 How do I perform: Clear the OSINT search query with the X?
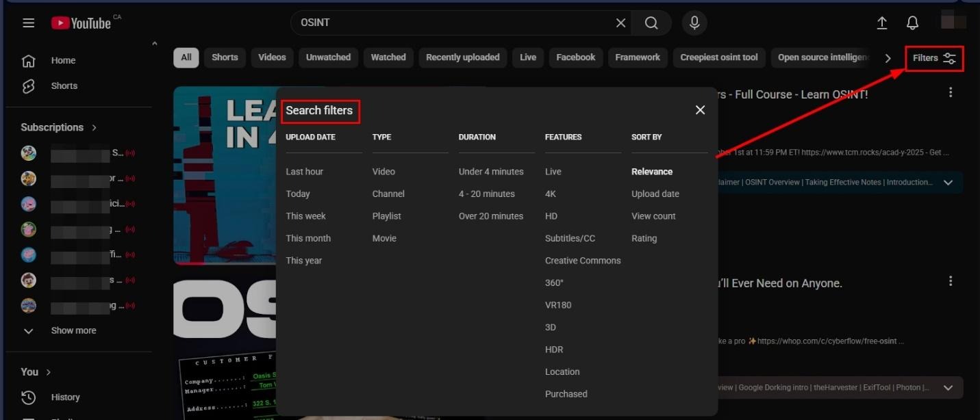pos(620,23)
